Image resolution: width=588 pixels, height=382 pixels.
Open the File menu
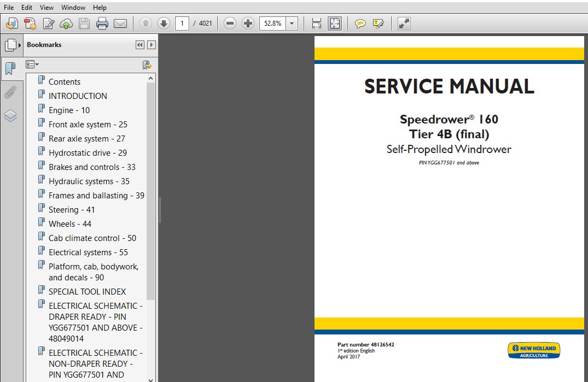click(9, 8)
